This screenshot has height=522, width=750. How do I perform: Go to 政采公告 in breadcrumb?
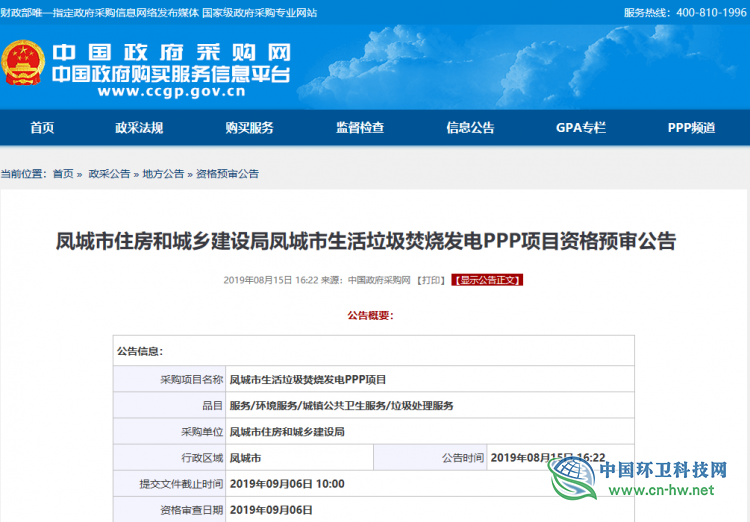click(109, 174)
